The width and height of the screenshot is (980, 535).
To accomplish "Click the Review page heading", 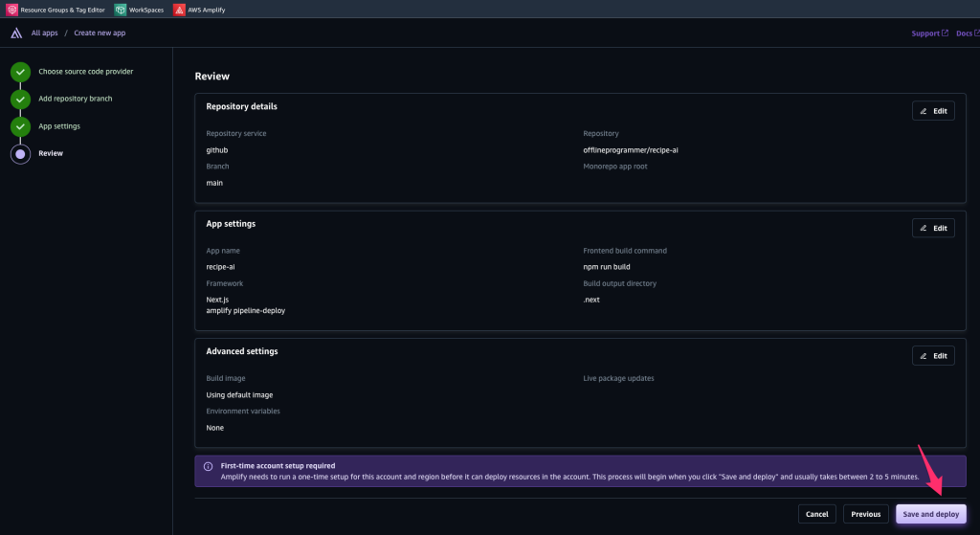I will 212,77.
